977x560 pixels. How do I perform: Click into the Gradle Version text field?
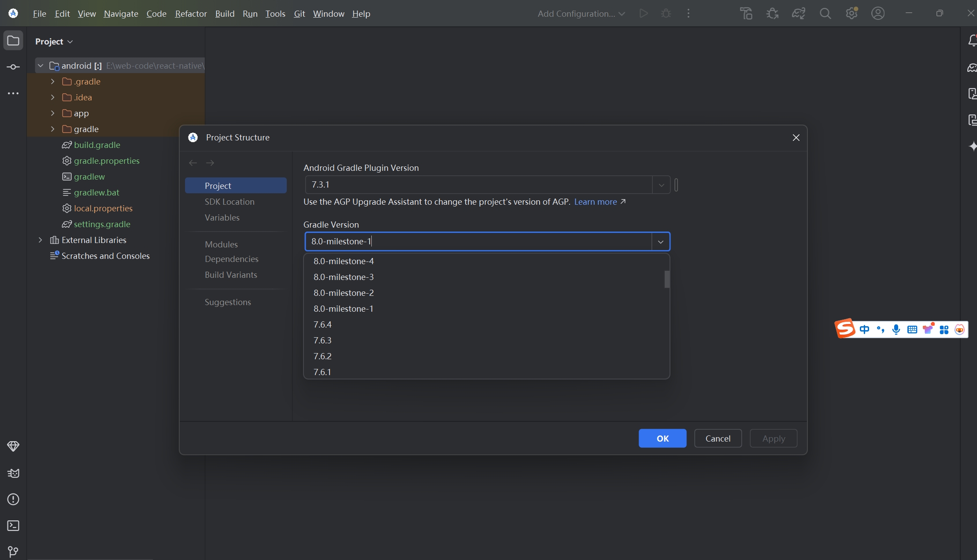coord(478,242)
